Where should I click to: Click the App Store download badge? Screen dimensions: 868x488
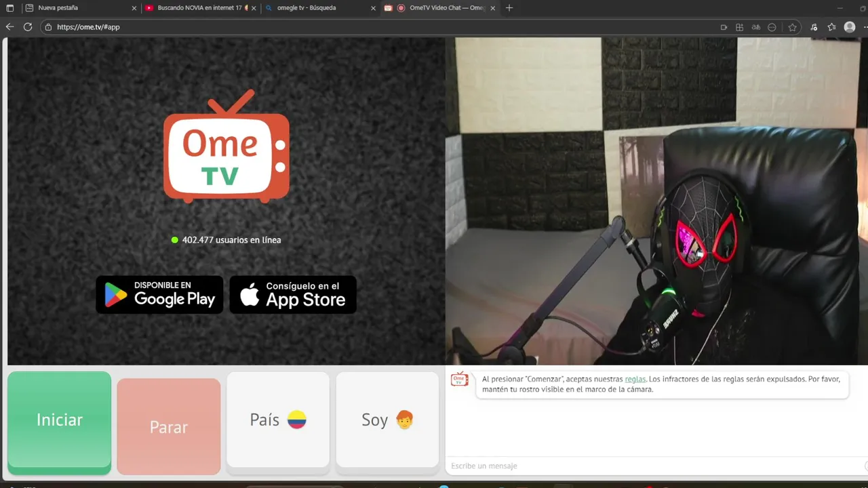pos(293,294)
